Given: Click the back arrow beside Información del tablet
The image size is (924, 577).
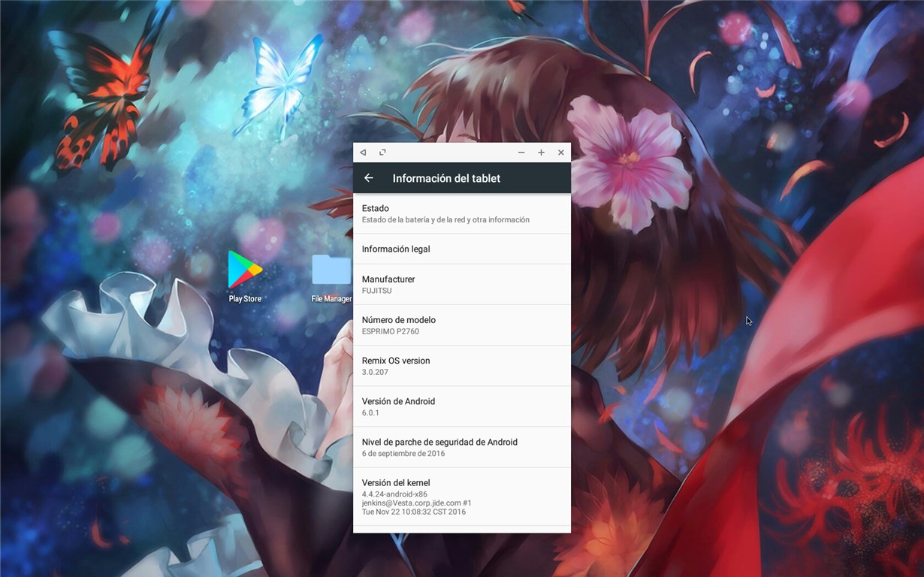Looking at the screenshot, I should 369,178.
